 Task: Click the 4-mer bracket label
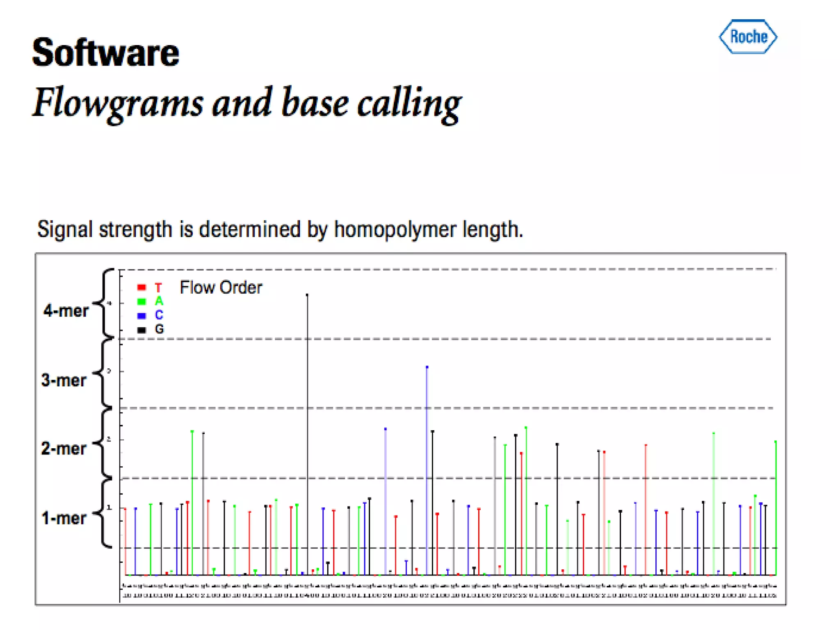[x=66, y=311]
